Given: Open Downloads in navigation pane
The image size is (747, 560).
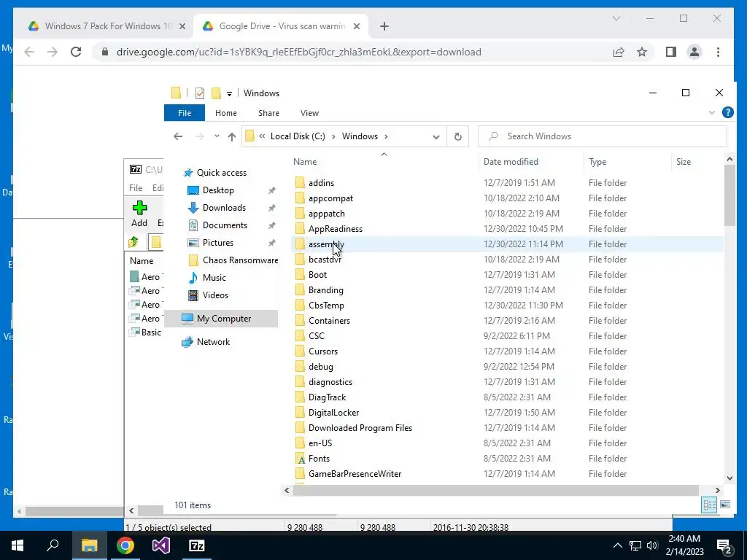Looking at the screenshot, I should (x=224, y=208).
